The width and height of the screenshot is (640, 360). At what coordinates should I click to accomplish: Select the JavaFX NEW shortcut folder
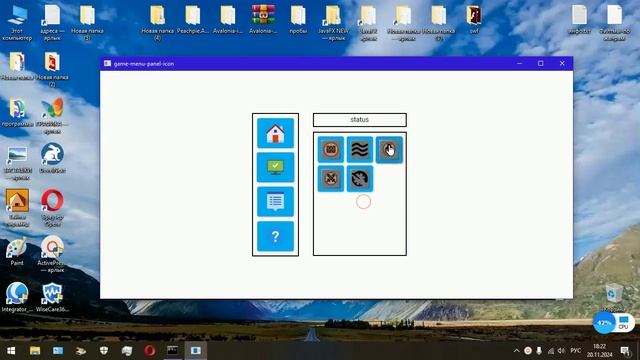(333, 23)
